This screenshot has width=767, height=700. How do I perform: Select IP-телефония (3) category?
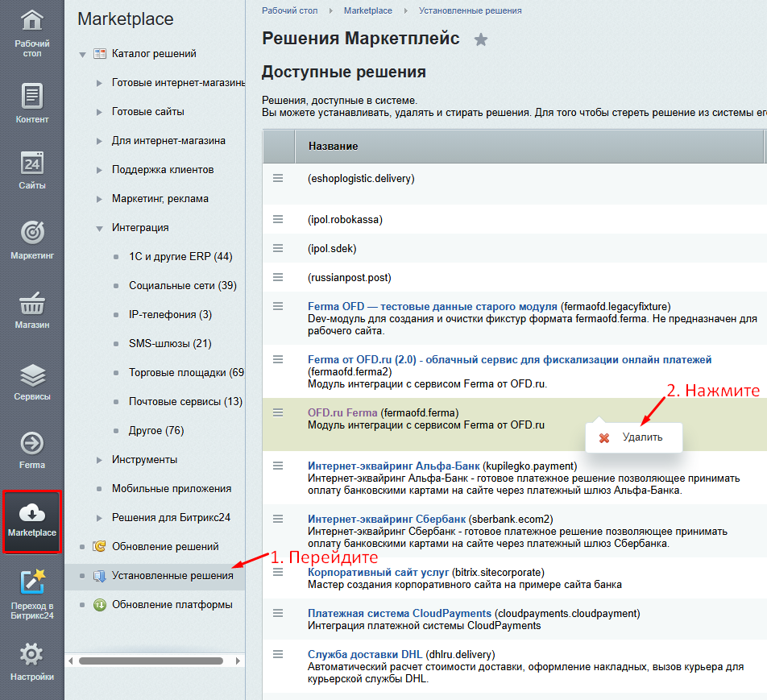170,314
